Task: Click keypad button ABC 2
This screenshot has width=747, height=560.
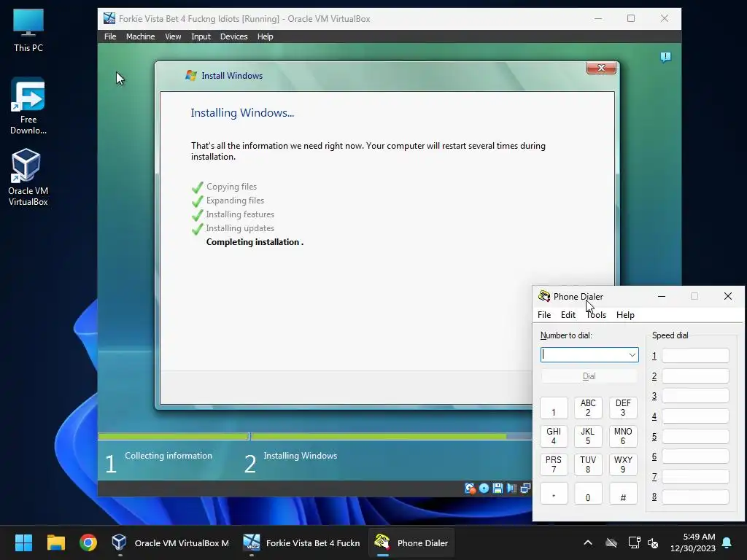Action: [x=588, y=408]
